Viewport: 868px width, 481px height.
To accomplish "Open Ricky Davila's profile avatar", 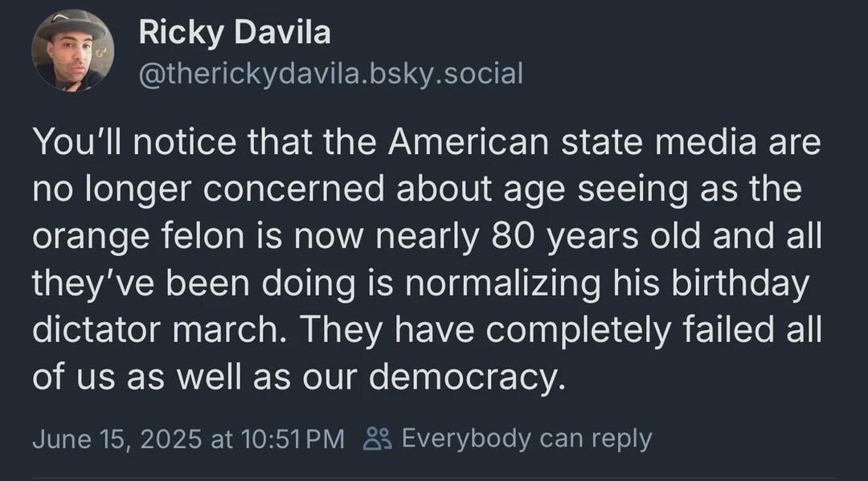I will pyautogui.click(x=72, y=50).
